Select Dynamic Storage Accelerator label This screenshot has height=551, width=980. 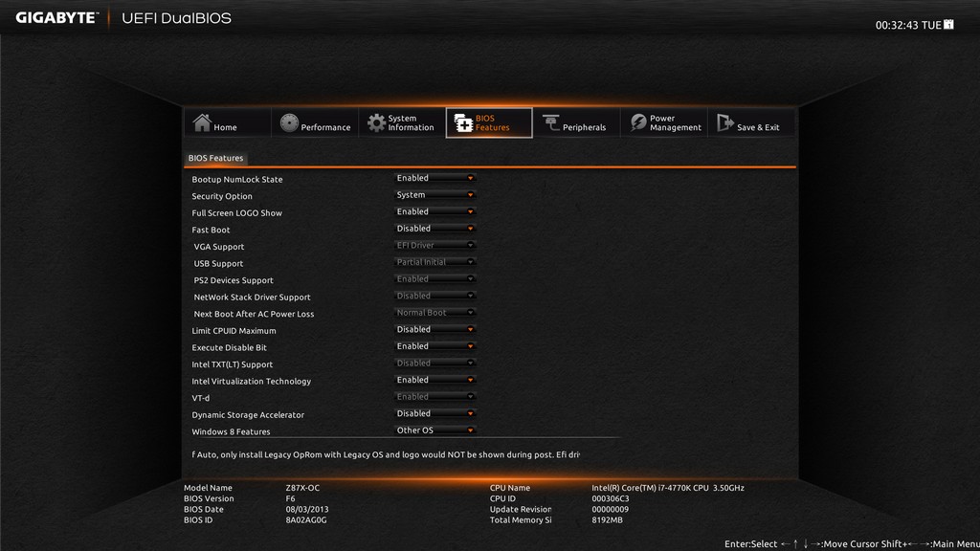click(x=248, y=415)
